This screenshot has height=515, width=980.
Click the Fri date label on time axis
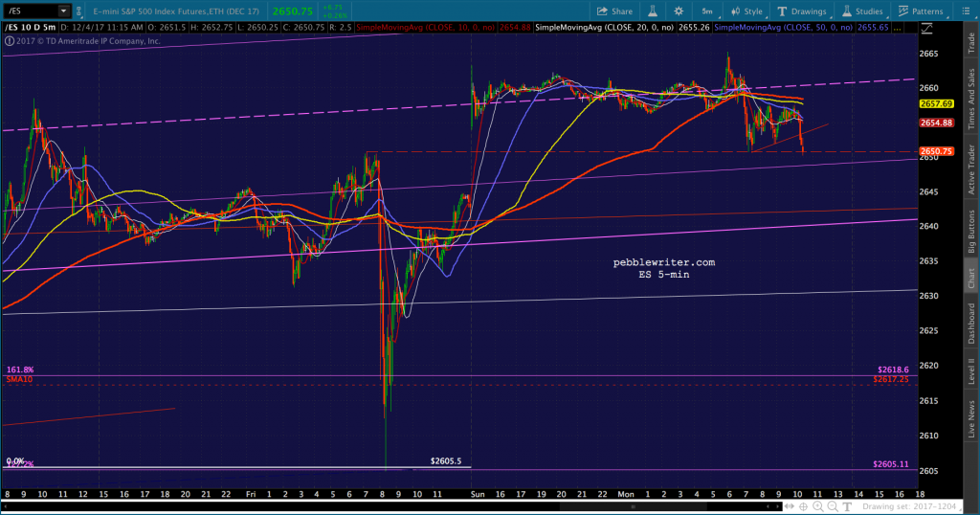tap(251, 494)
